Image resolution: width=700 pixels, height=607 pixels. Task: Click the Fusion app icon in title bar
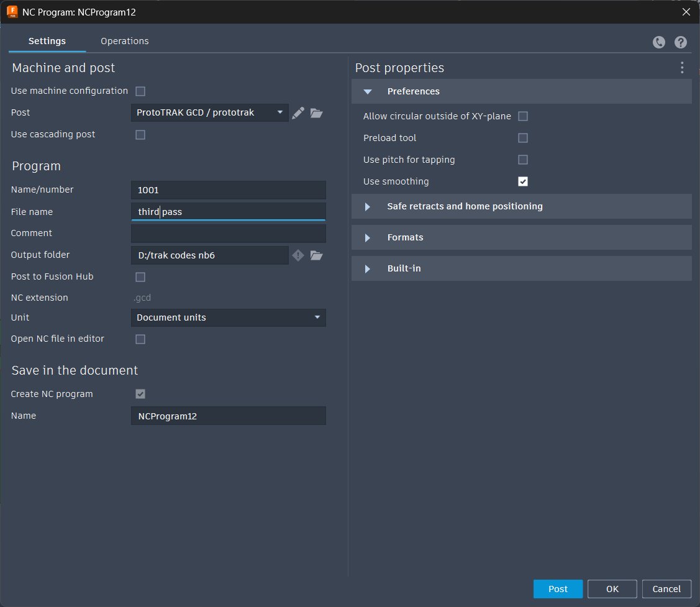click(12, 12)
